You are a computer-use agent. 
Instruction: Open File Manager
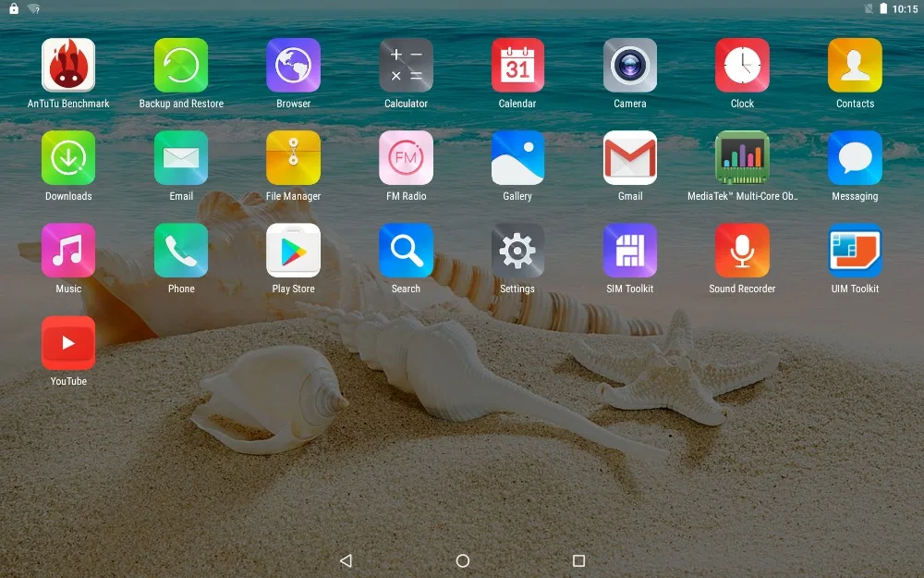click(x=294, y=158)
